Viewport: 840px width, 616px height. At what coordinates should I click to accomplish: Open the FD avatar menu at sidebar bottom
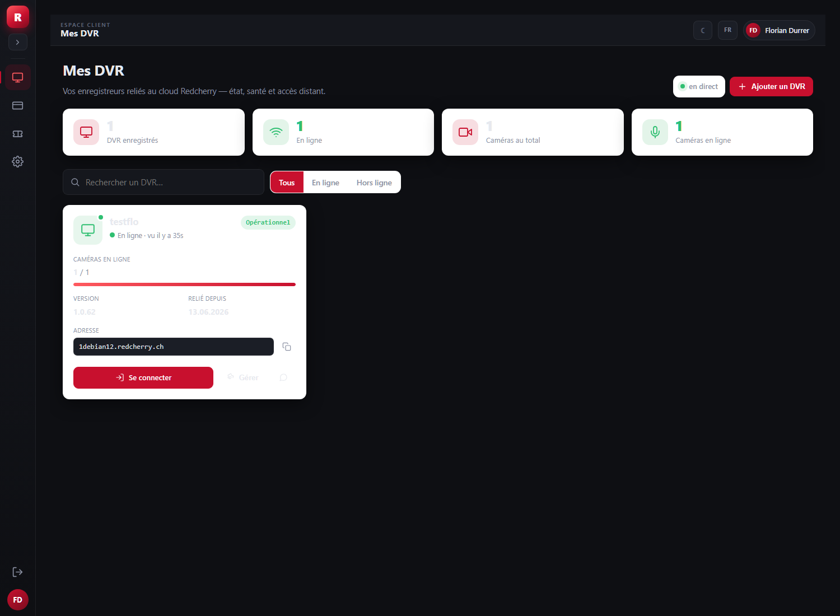pyautogui.click(x=18, y=600)
